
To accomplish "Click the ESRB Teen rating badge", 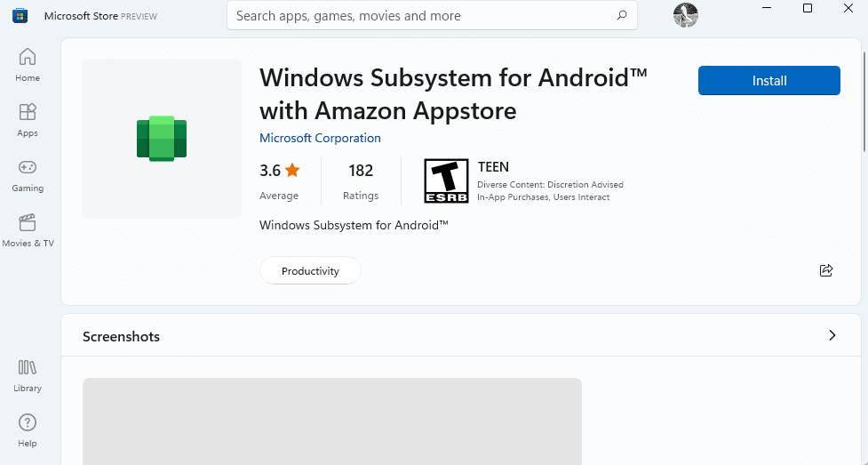I will point(446,180).
